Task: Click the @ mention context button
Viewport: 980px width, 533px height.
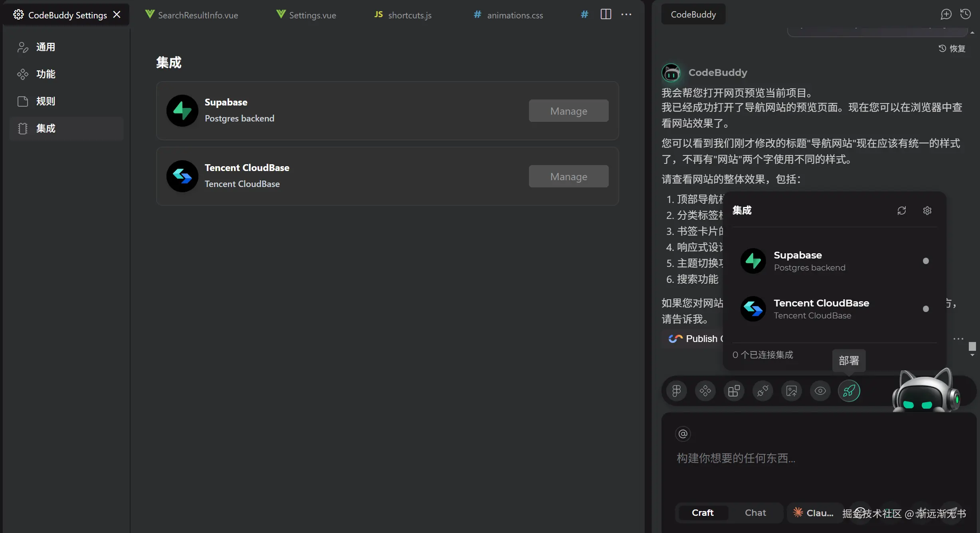Action: (683, 434)
